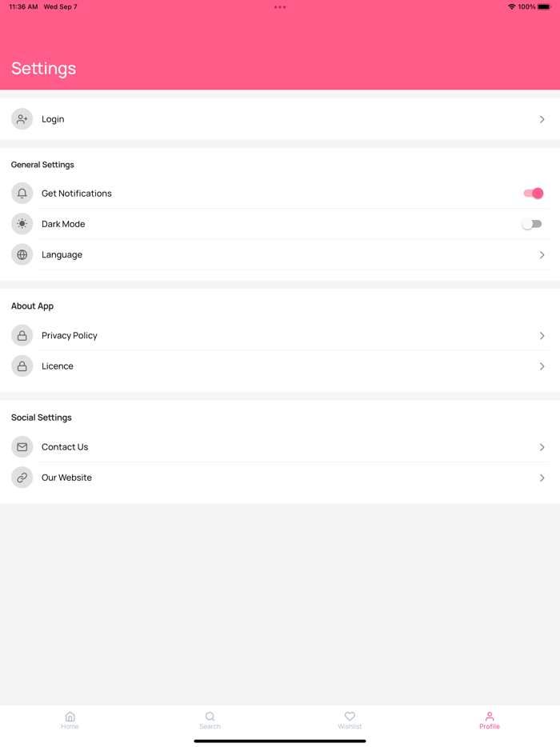Click the Dark Mode sun icon

(x=22, y=224)
